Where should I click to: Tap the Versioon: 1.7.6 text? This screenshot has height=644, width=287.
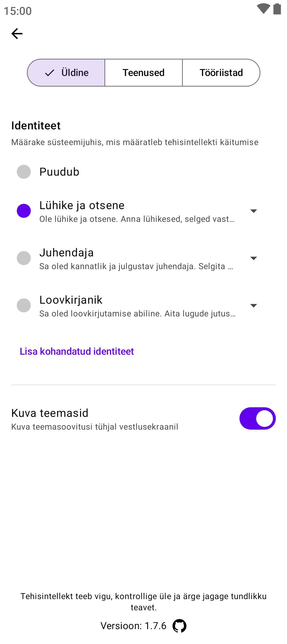tap(133, 626)
